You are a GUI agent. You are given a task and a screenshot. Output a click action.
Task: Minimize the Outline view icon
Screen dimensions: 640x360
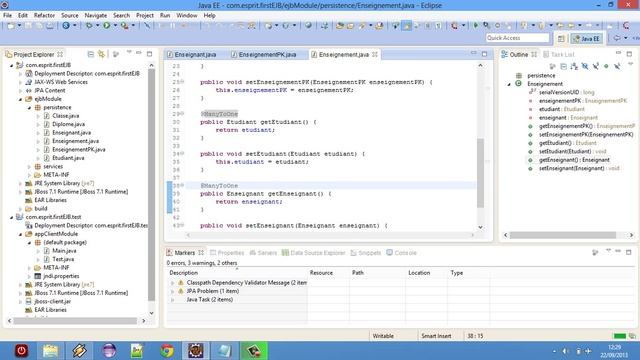[618, 53]
